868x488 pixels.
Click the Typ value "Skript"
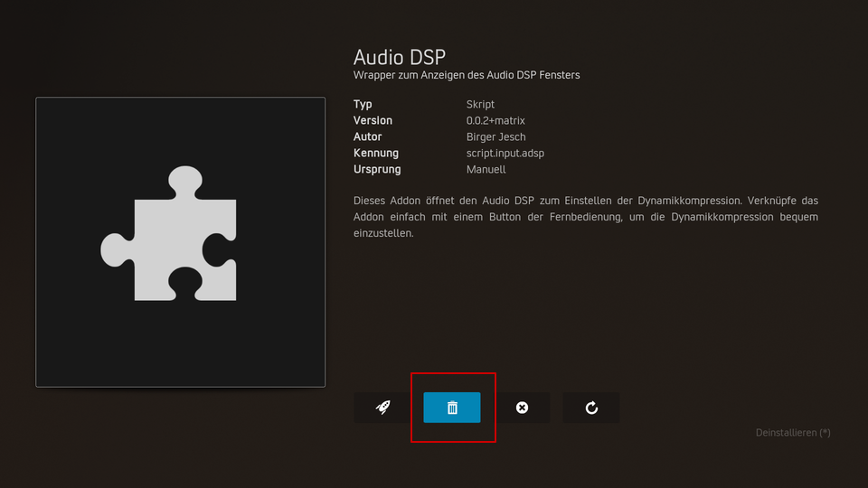point(480,105)
